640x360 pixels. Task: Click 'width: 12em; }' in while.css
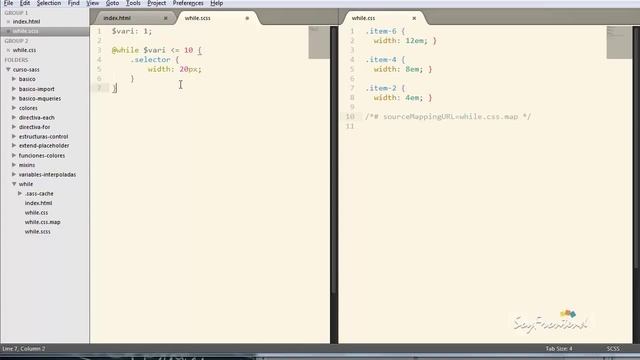[405, 41]
